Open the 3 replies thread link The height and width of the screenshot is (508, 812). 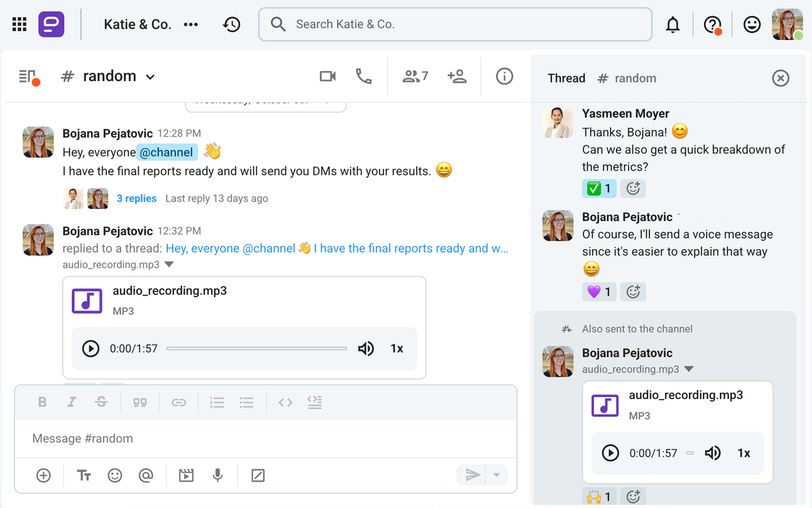(x=136, y=198)
